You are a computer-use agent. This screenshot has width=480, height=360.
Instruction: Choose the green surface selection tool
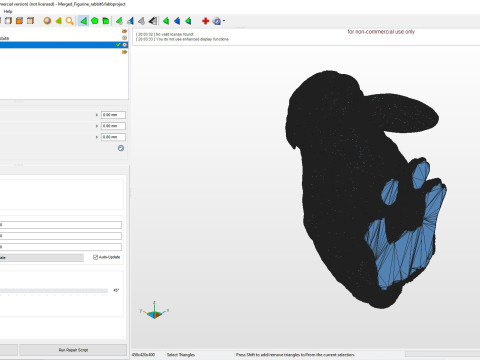(x=95, y=21)
